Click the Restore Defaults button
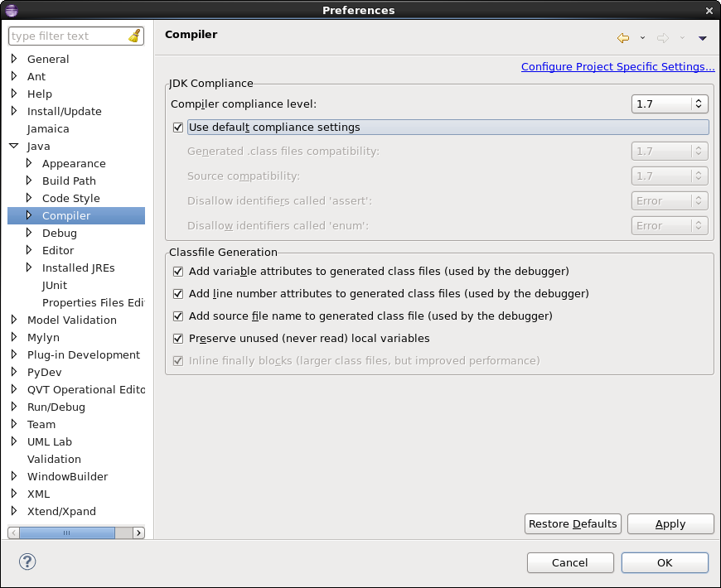Screen dimensions: 721x588 tap(573, 523)
